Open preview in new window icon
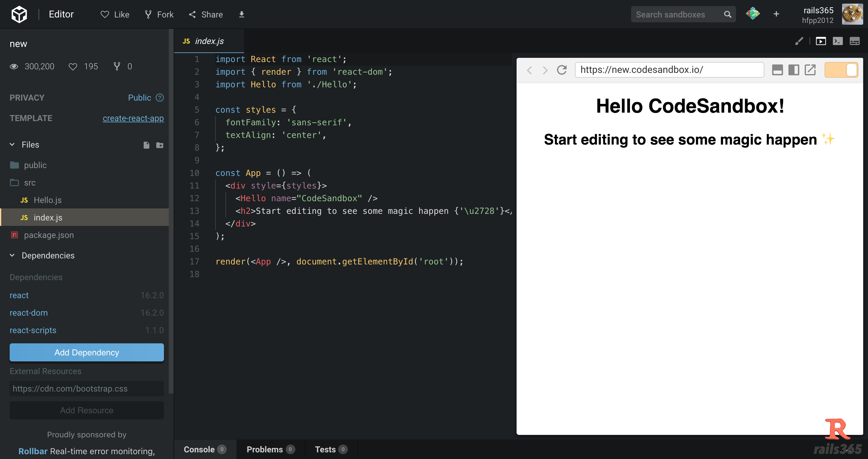Viewport: 868px width, 459px height. click(810, 70)
